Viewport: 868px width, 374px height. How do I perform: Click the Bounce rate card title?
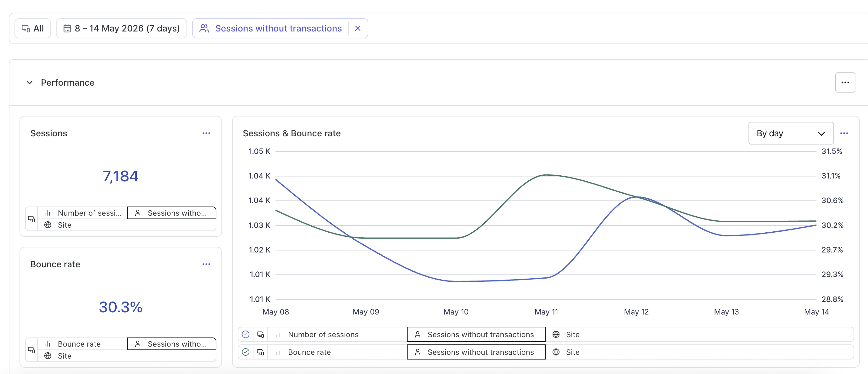click(55, 264)
